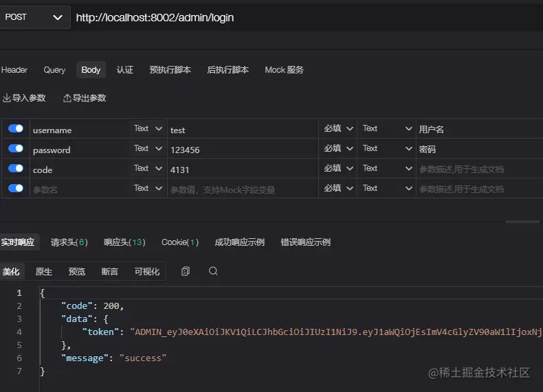Click the ADMIN_ token string value
The width and height of the screenshot is (543, 392).
point(336,332)
